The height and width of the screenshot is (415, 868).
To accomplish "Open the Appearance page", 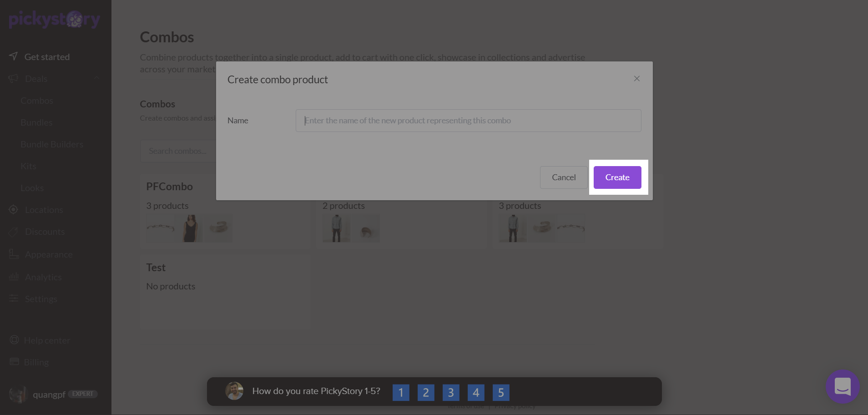I will pyautogui.click(x=49, y=254).
